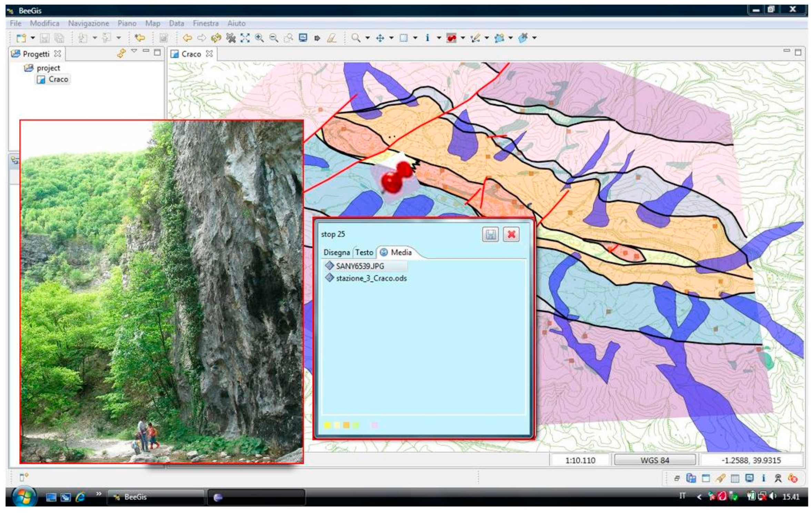Click the 'i' info view icon in bottom bar
This screenshot has width=812, height=516.
[x=763, y=478]
